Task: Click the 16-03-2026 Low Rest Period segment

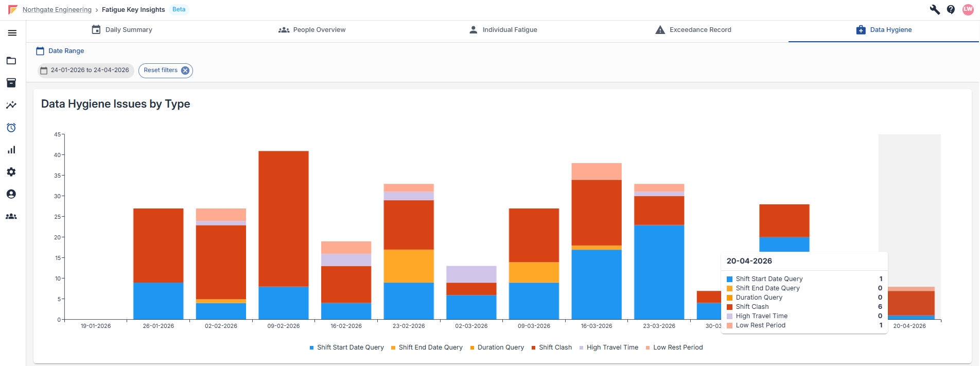Action: coord(597,171)
